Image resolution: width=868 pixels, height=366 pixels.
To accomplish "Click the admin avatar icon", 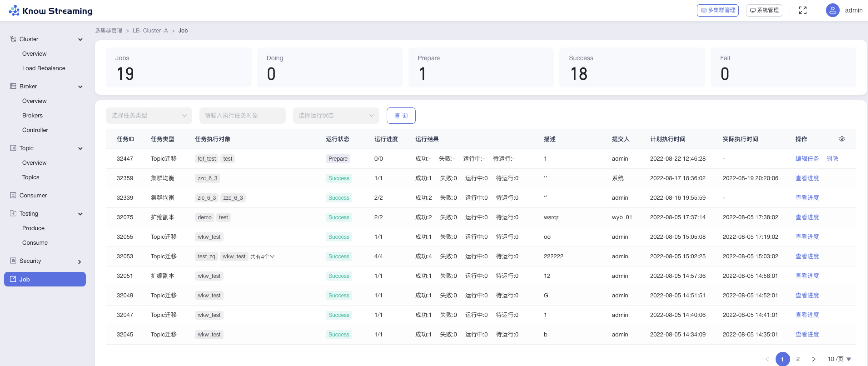I will point(832,10).
